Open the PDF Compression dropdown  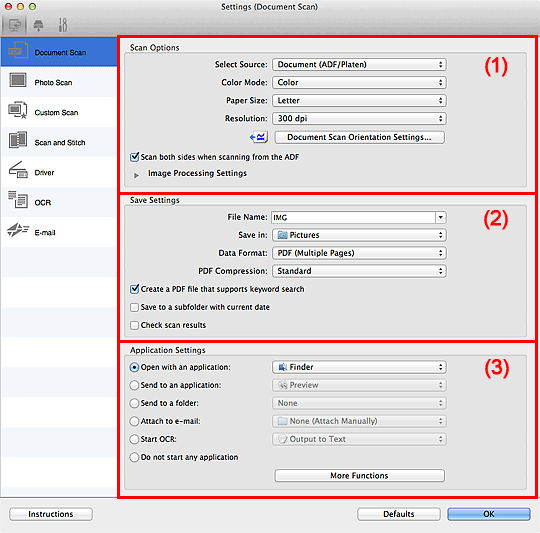[x=359, y=271]
